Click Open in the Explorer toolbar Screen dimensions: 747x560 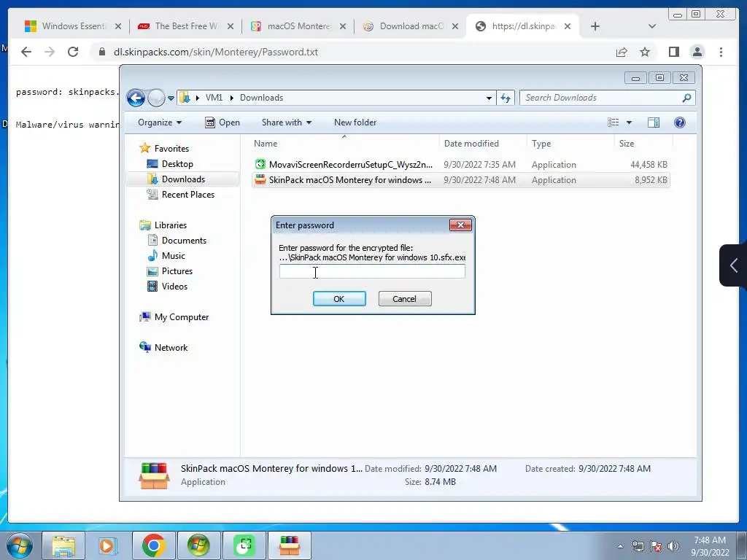tap(222, 122)
